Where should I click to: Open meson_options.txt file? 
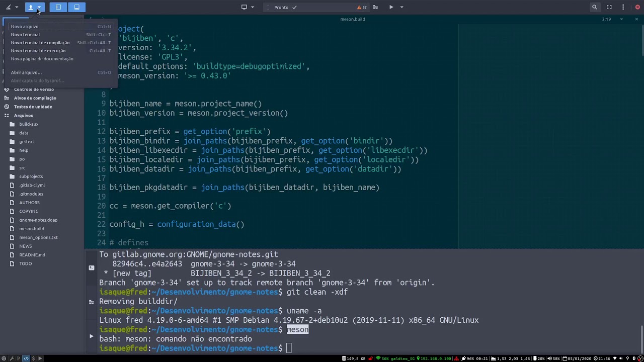(38, 238)
